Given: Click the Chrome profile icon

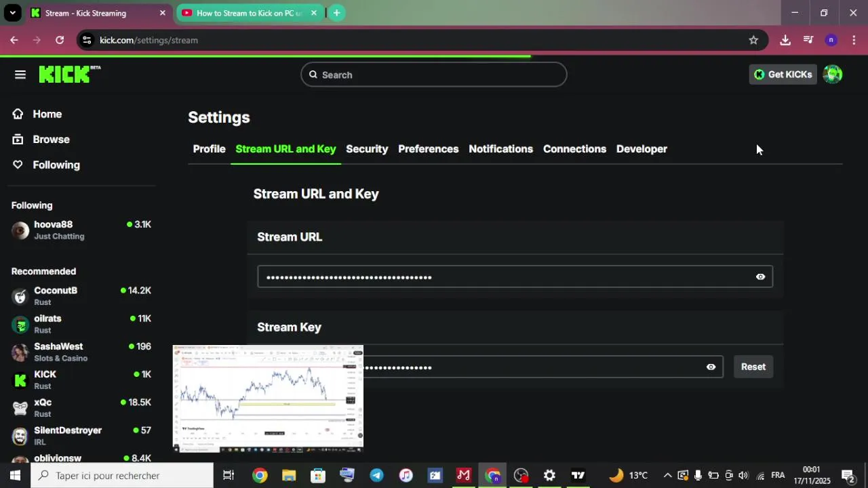Looking at the screenshot, I should point(831,40).
